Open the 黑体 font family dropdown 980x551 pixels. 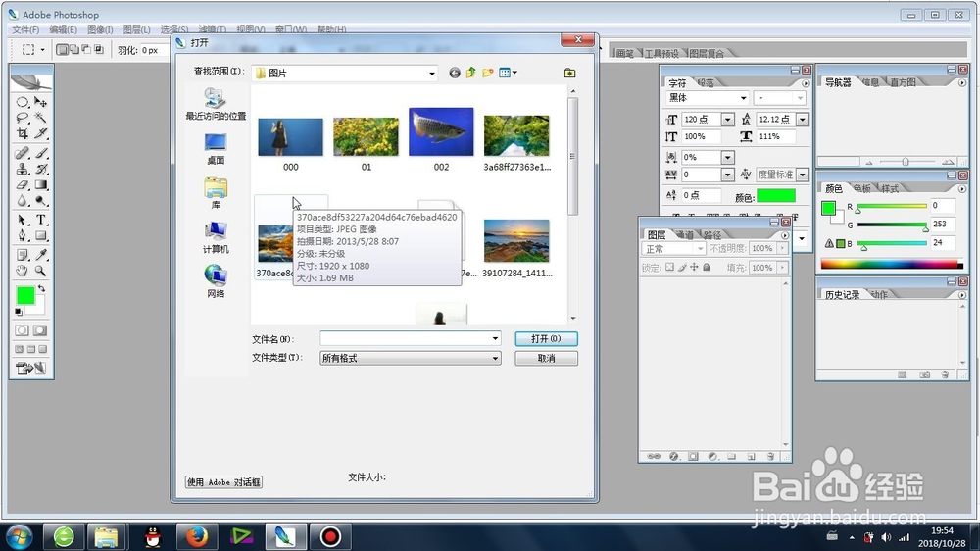pyautogui.click(x=743, y=98)
